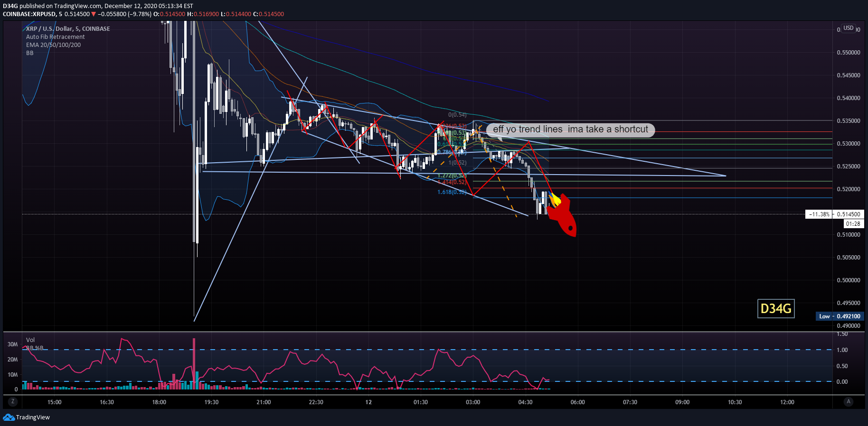Click the 01:28 bar countdown label
This screenshot has width=868, height=426.
pos(853,224)
